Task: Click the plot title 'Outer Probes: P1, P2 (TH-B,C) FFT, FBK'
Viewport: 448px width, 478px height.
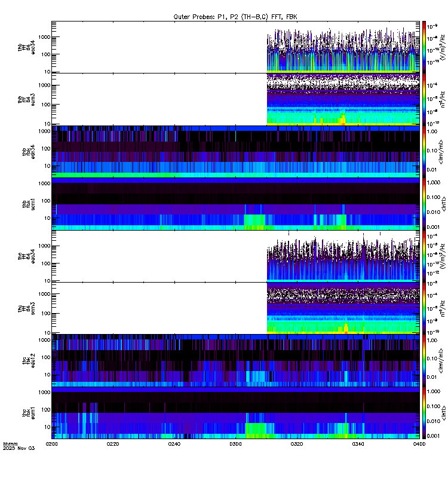Action: pyautogui.click(x=235, y=17)
